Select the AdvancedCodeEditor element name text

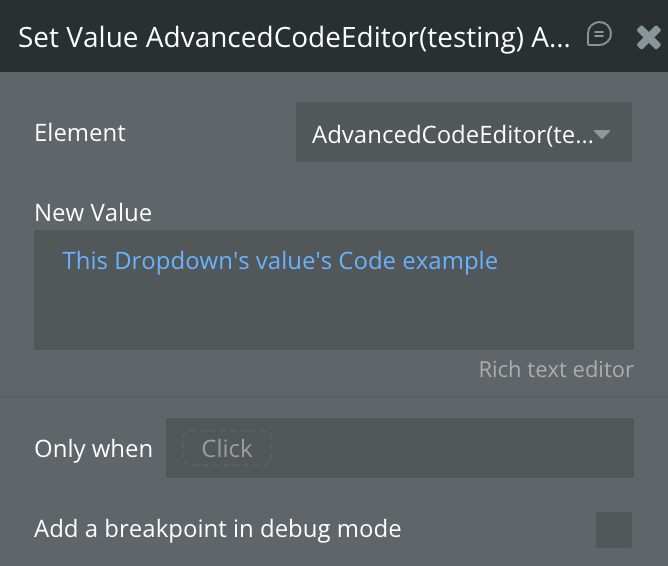450,133
